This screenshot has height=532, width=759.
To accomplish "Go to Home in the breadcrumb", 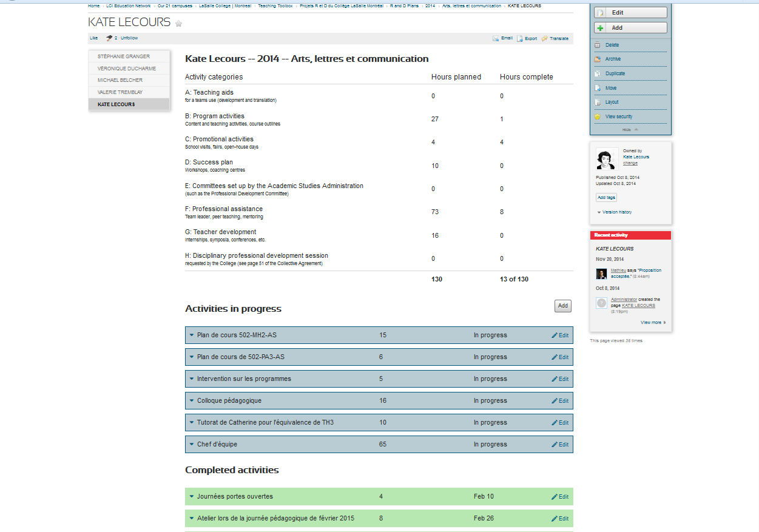I will click(x=93, y=5).
